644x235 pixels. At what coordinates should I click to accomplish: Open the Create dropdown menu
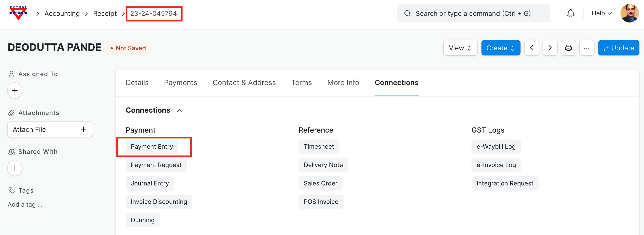500,48
